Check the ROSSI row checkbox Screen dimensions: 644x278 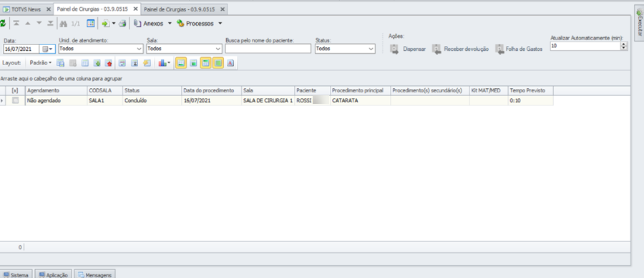tap(16, 100)
